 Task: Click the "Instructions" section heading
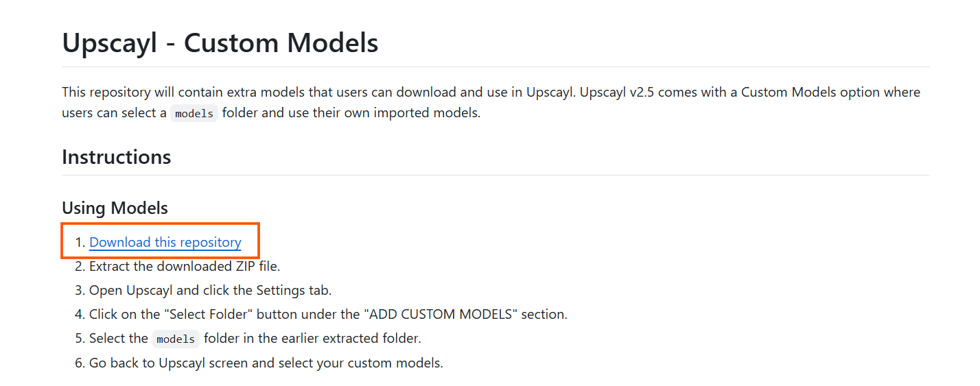click(117, 157)
